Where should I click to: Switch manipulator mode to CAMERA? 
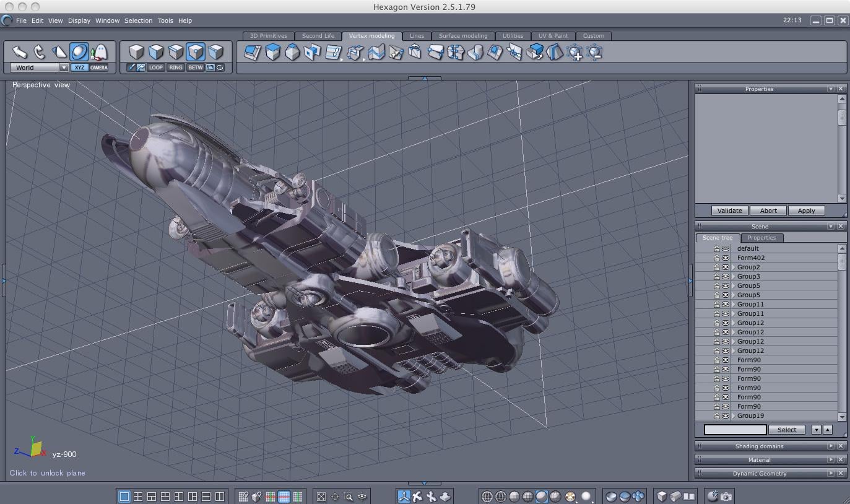tap(99, 67)
